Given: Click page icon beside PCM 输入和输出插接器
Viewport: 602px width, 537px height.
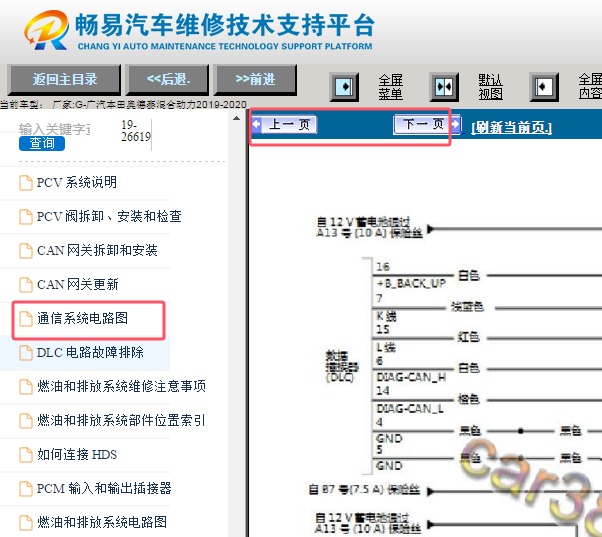Looking at the screenshot, I should coord(26,488).
